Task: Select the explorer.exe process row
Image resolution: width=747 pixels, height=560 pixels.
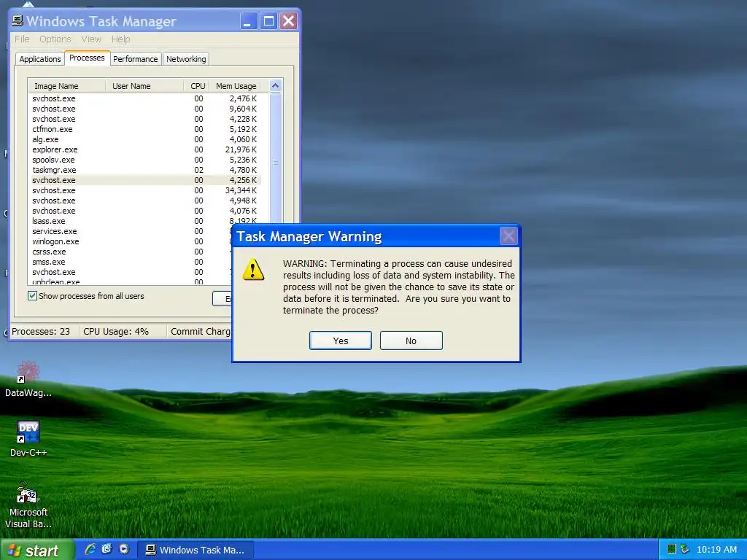Action: tap(144, 149)
